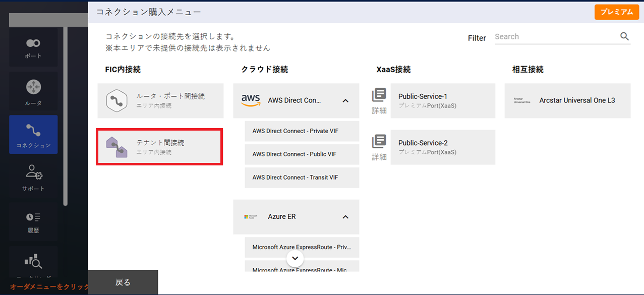Open the Router section in sidebar
Screen dimensions: 644x295
click(33, 92)
